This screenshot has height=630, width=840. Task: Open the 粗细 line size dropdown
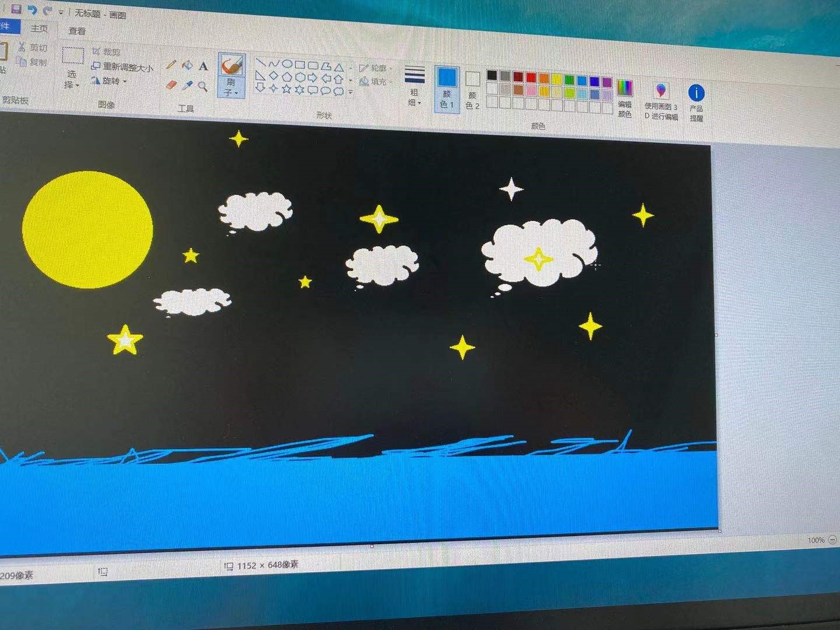coord(415,86)
